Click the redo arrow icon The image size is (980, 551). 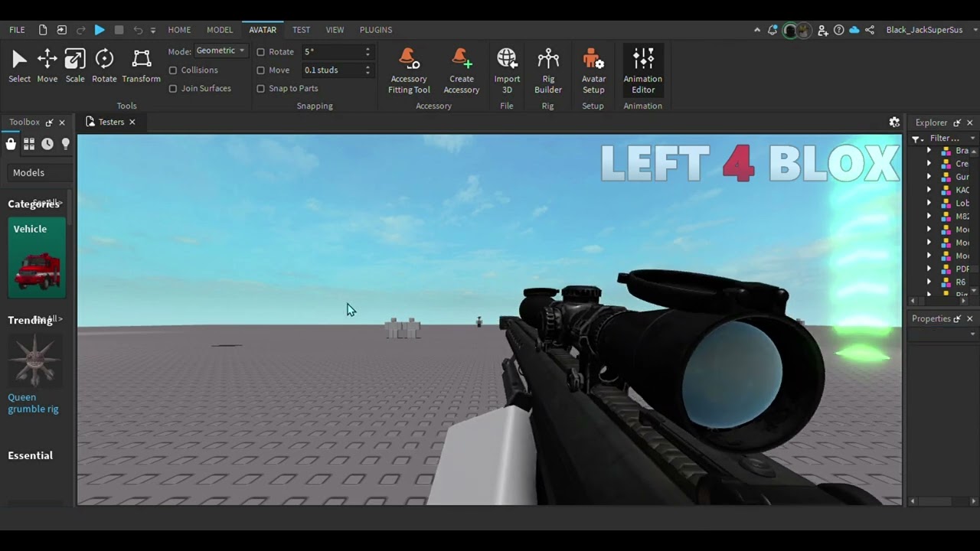coord(80,30)
